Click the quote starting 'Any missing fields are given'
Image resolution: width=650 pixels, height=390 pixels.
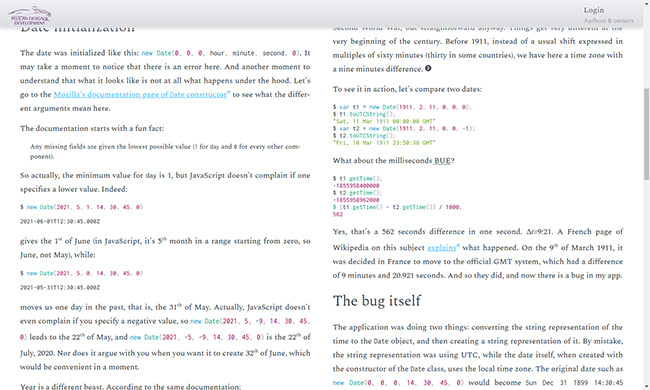click(165, 151)
